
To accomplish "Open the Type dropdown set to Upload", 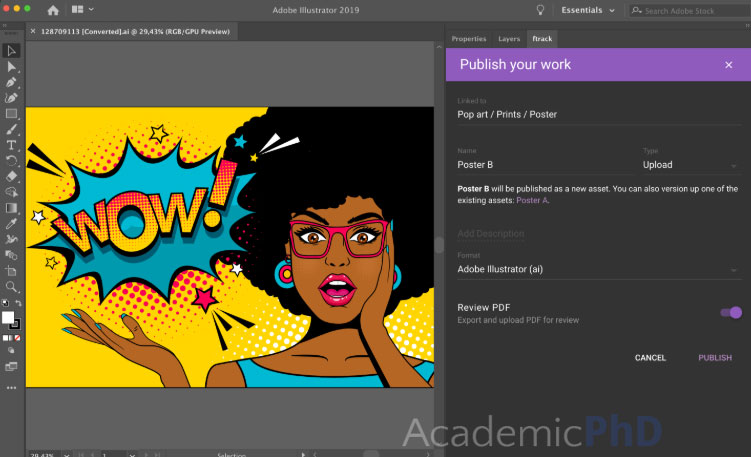I will pyautogui.click(x=688, y=165).
